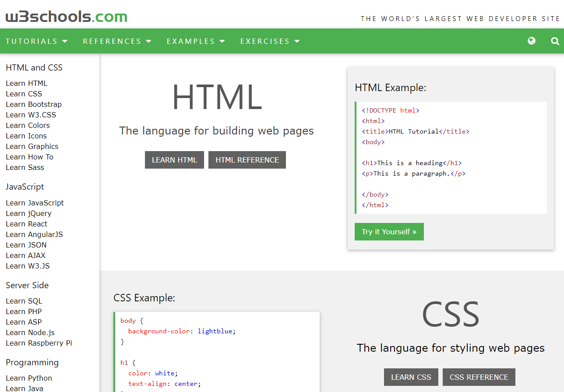Open Learn JavaScript sidebar link
The image size is (564, 392).
click(x=35, y=203)
